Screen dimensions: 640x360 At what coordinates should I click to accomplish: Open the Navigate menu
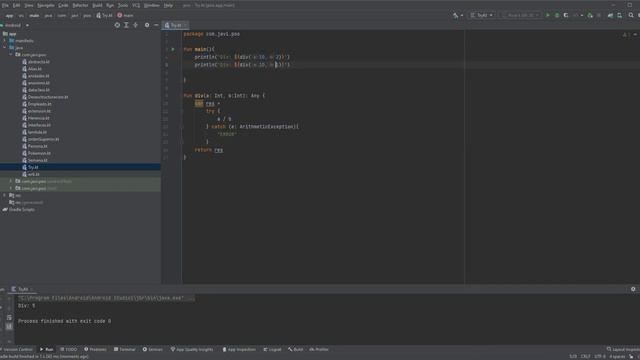(46, 5)
